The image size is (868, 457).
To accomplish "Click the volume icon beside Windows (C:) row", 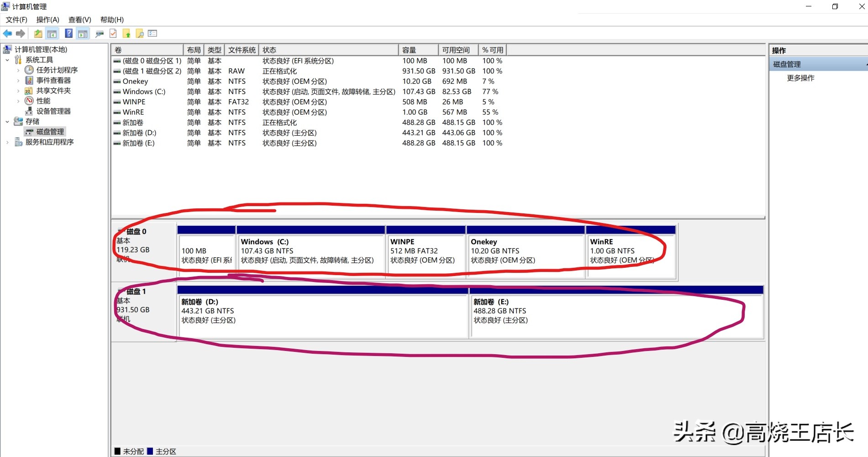I will (117, 92).
